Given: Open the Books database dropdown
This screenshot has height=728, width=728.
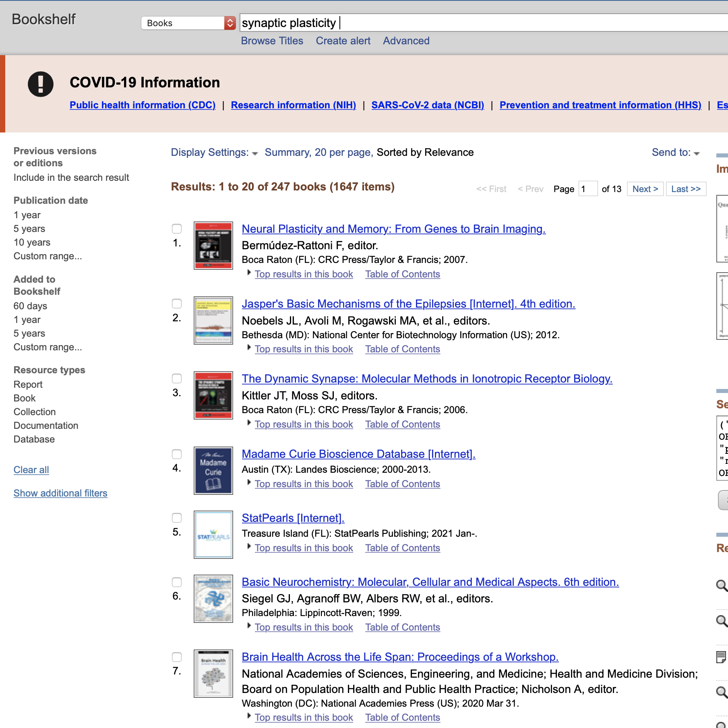Looking at the screenshot, I should pos(188,23).
